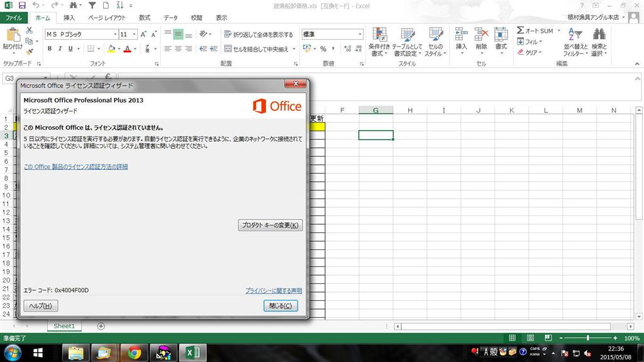Viewport: 644px width, 362px height.
Task: Click the Save icon in Quick Access Toolbar
Action: point(22,5)
